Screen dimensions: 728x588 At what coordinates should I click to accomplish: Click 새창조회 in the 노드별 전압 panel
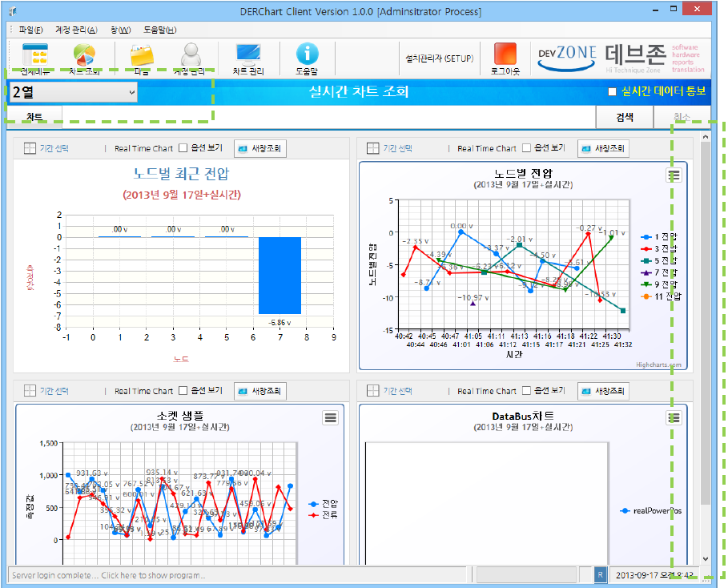(x=603, y=149)
